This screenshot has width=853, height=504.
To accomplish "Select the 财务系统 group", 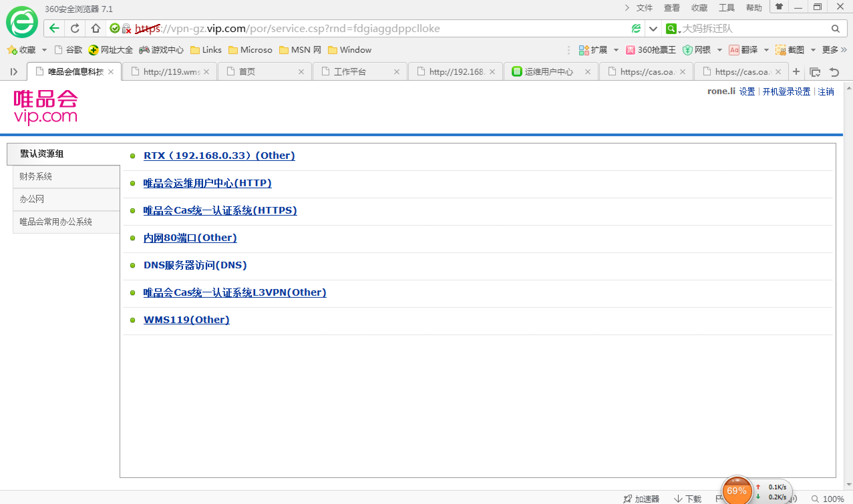I will pyautogui.click(x=66, y=177).
